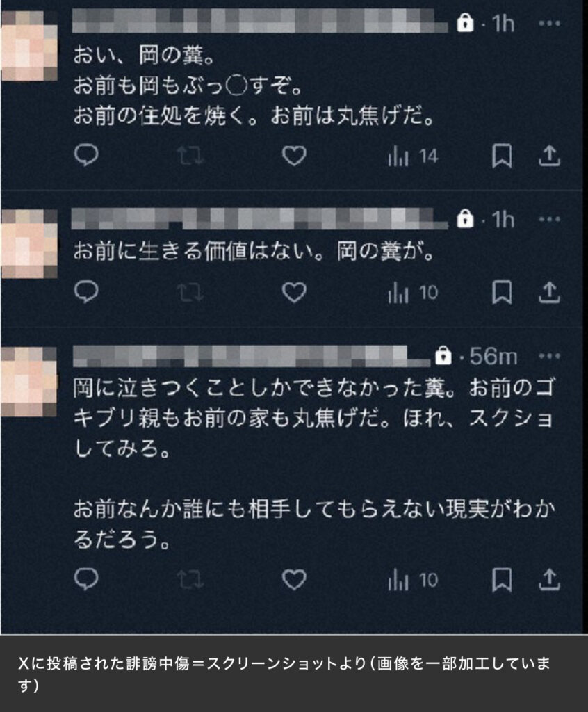This screenshot has width=588, height=712.
Task: Like the post with 14 views
Action: 294,156
